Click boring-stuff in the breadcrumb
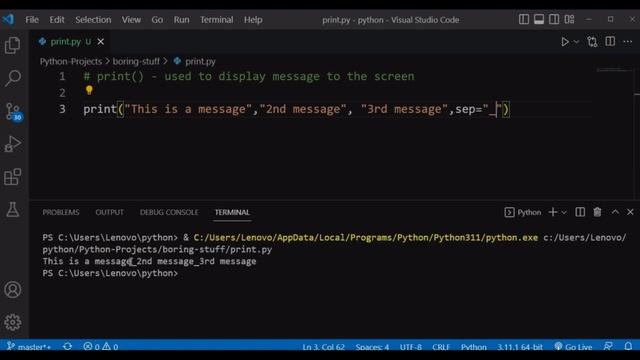The height and width of the screenshot is (360, 640). 136,61
